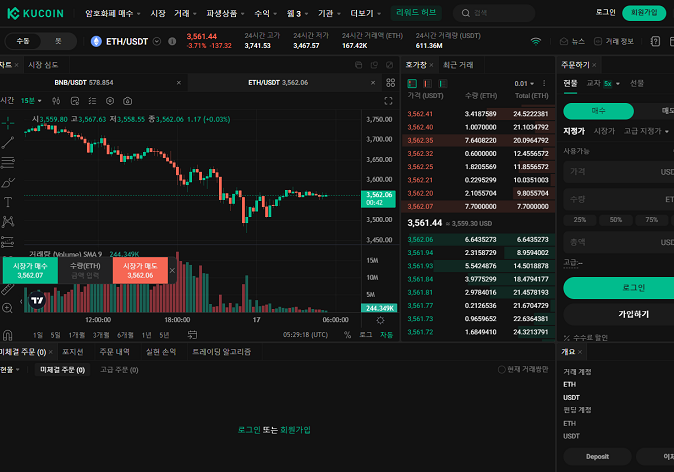Expand 파생상품 menu
674x472 pixels.
(225, 14)
